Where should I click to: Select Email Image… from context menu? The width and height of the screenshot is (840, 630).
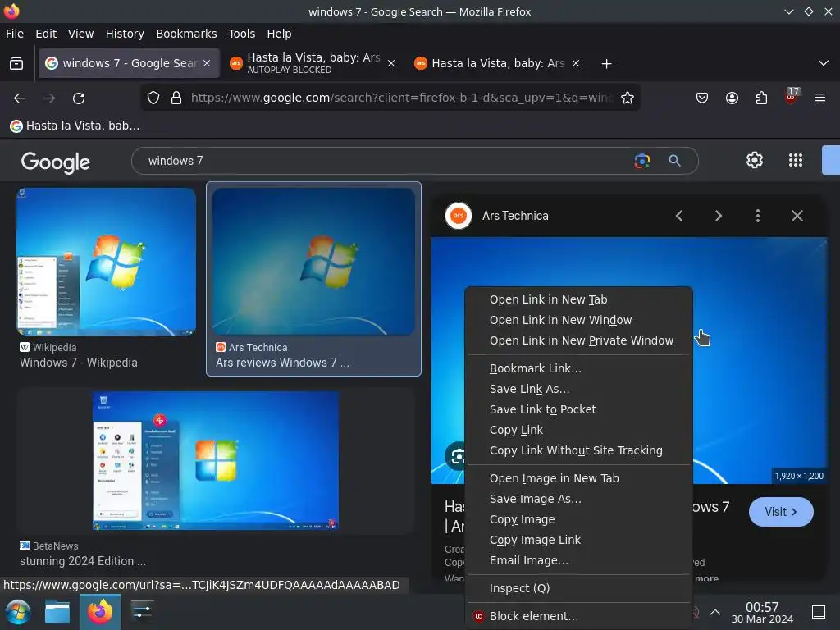[x=578, y=560]
